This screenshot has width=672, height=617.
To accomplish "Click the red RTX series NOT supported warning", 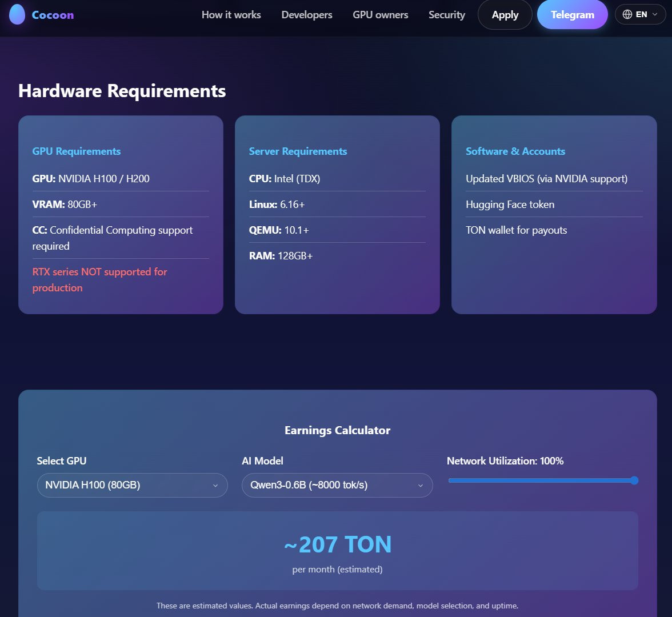I will [x=99, y=280].
